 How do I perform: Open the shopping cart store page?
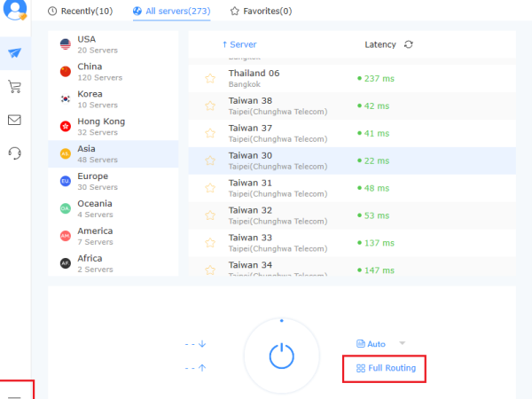[14, 87]
